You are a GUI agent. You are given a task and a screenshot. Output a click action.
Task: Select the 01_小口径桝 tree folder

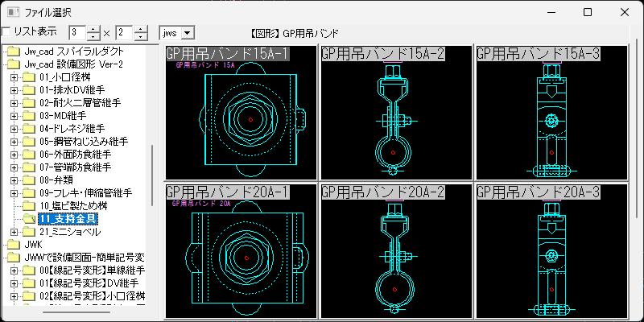65,77
